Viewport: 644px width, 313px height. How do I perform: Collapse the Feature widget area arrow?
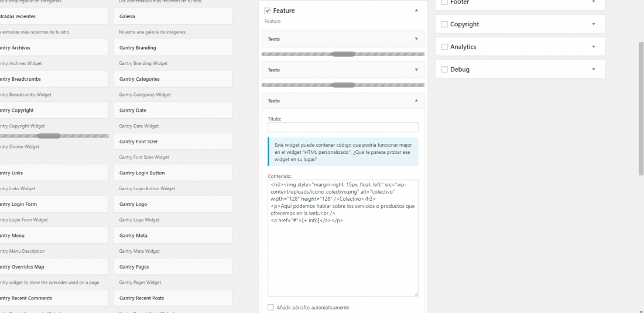click(416, 11)
